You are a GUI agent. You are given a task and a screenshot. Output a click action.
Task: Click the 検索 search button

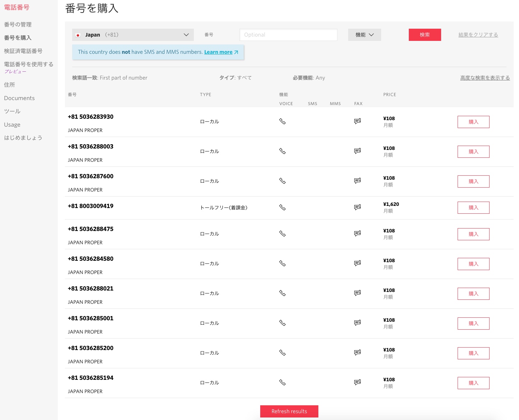point(425,35)
